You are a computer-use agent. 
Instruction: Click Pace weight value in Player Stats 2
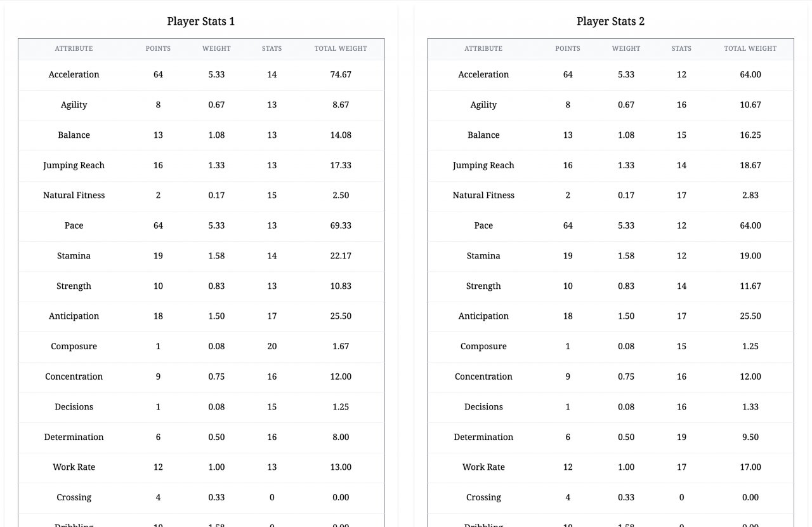(626, 225)
